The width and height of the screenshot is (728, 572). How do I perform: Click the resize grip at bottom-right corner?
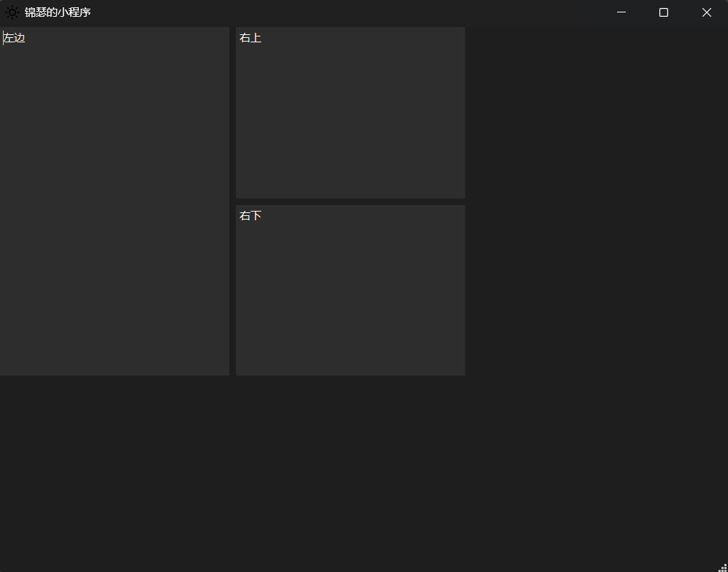[723, 568]
